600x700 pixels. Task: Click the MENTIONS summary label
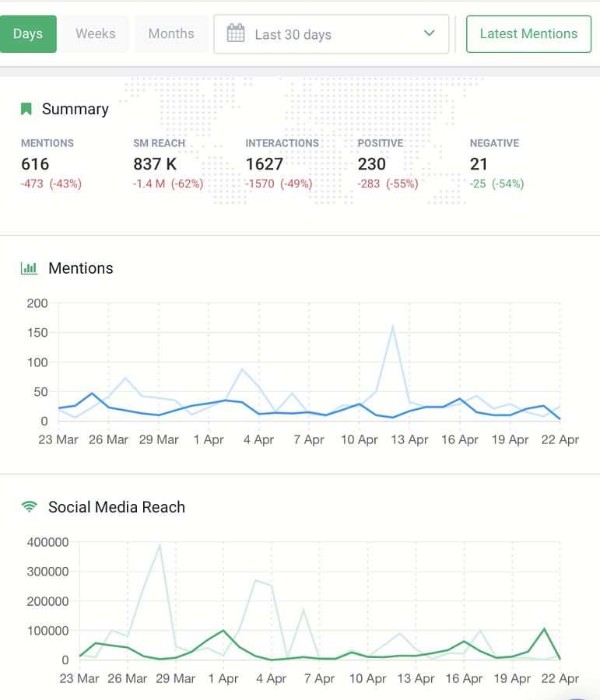(x=47, y=143)
